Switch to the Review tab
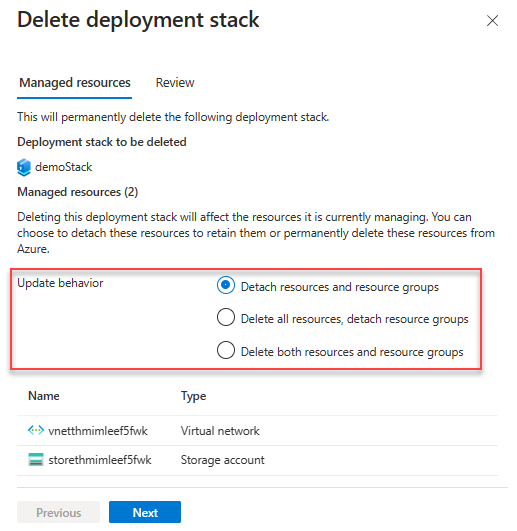 [x=175, y=83]
